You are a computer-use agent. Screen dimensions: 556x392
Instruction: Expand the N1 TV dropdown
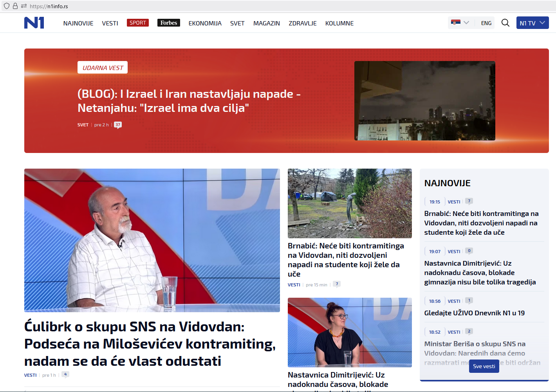coord(533,23)
